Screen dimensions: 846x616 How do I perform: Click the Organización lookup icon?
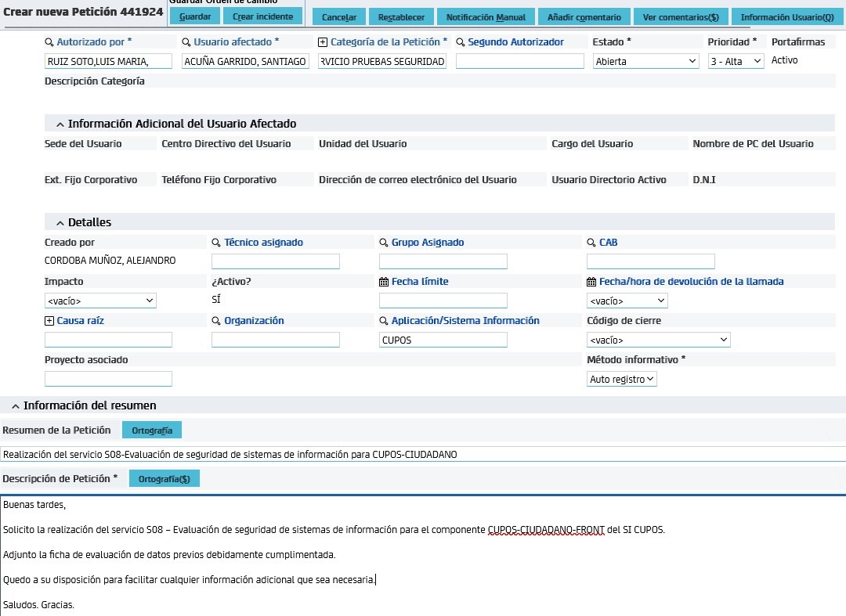(x=215, y=320)
